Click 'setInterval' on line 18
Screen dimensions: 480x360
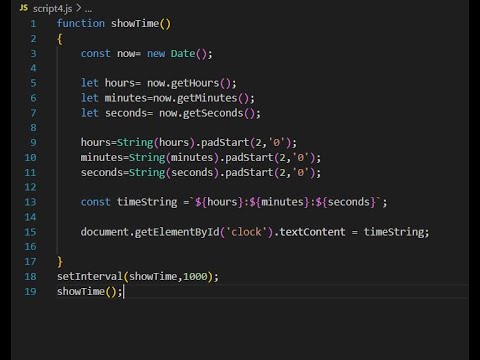90,276
